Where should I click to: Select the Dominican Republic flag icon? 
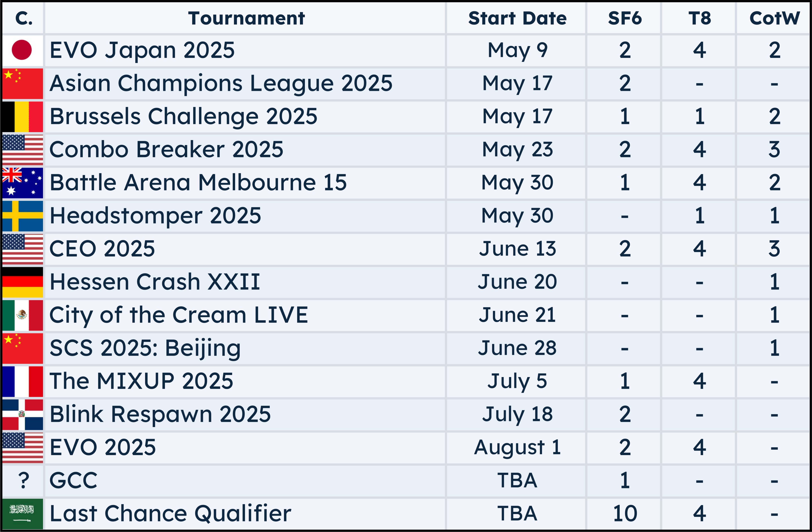[x=23, y=414]
